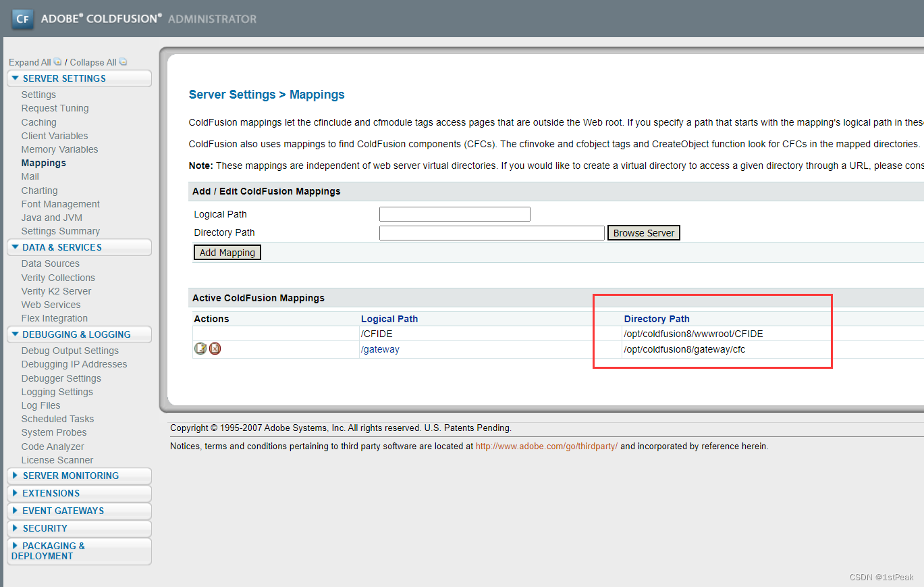Collapse the Server Settings section
This screenshot has height=587, width=924.
(79, 78)
